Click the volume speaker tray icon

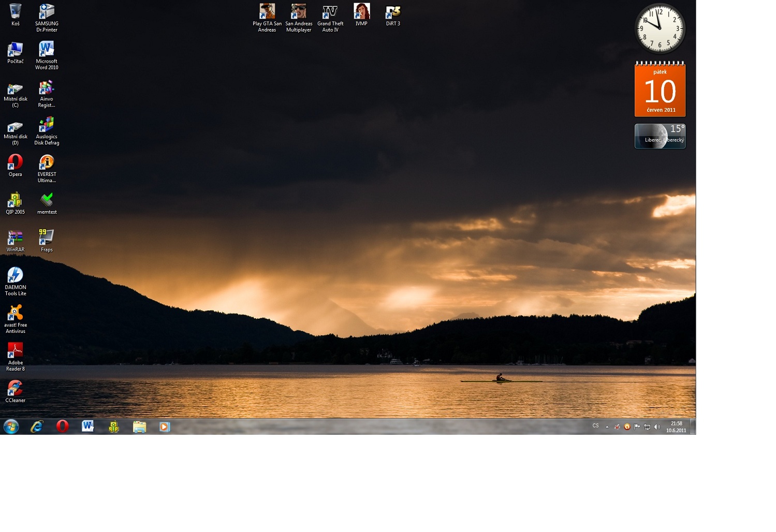point(657,427)
